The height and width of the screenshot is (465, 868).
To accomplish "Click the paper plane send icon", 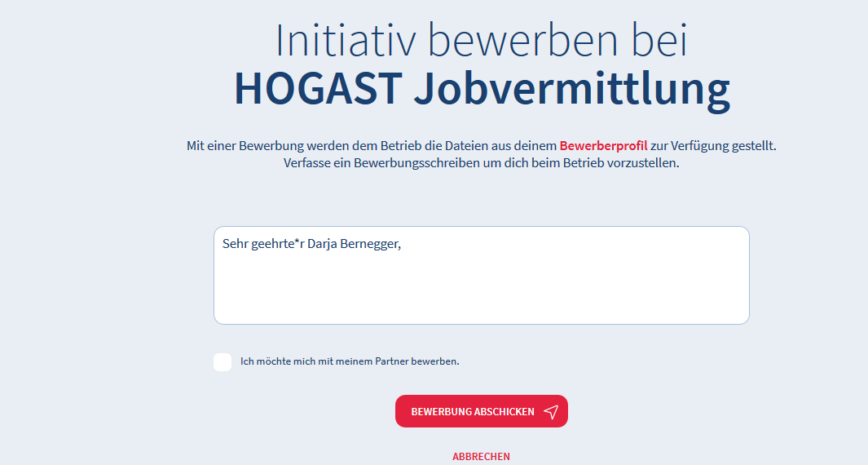I will click(551, 411).
